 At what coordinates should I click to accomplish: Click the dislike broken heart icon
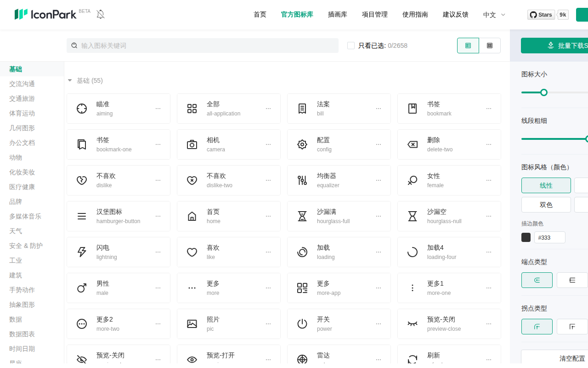pos(82,180)
